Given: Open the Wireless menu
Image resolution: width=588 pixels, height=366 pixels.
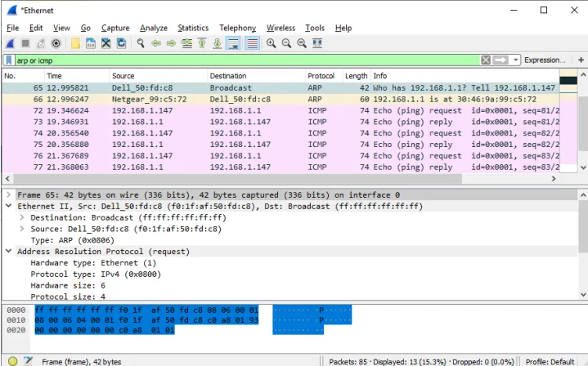Looking at the screenshot, I should coord(281,28).
